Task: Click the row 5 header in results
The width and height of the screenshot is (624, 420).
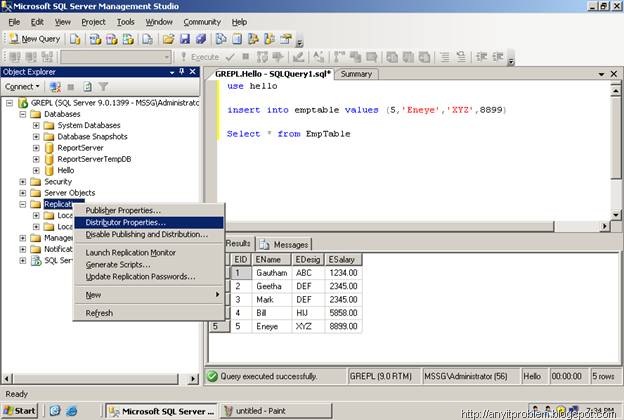Action: tap(220, 326)
